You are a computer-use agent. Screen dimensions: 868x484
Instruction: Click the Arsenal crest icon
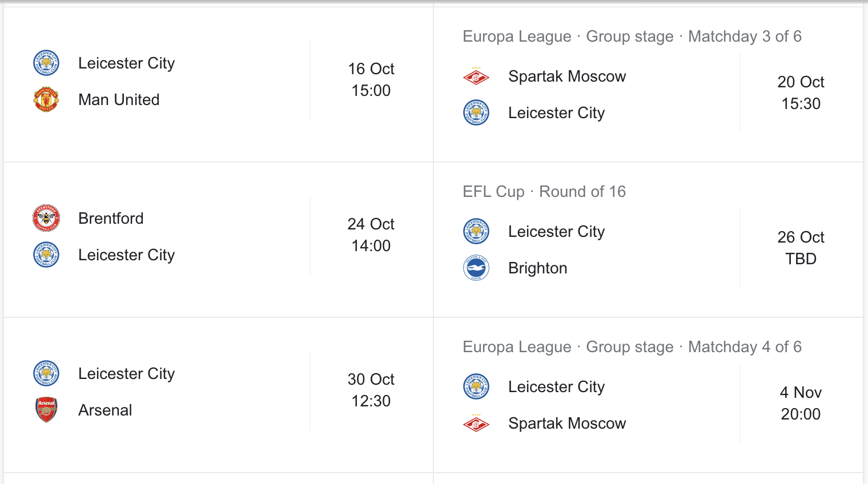coord(46,410)
